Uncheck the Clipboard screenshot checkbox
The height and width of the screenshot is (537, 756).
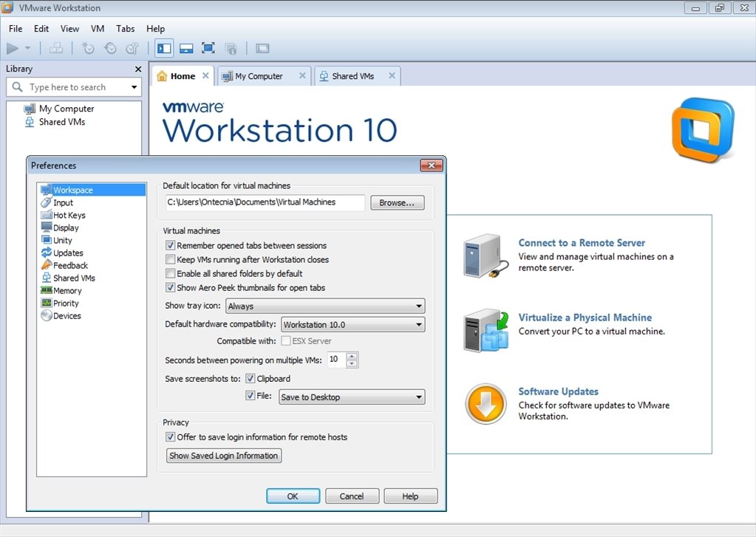[251, 378]
